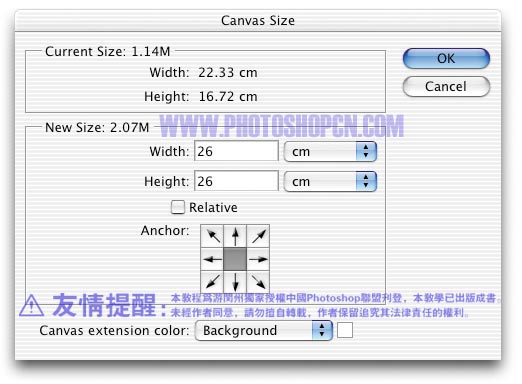Click the New Size Height input field
Viewport: 522px width, 384px height.
pos(236,181)
